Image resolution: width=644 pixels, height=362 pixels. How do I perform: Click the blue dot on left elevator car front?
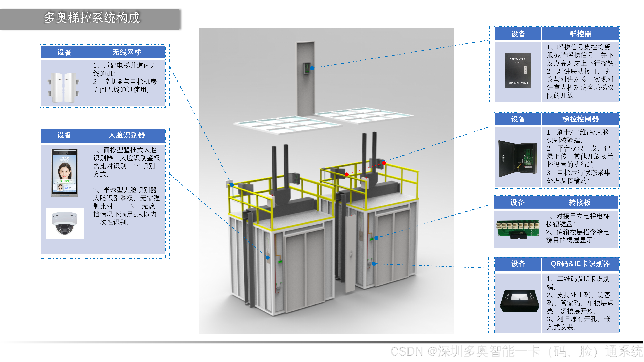coord(268,257)
